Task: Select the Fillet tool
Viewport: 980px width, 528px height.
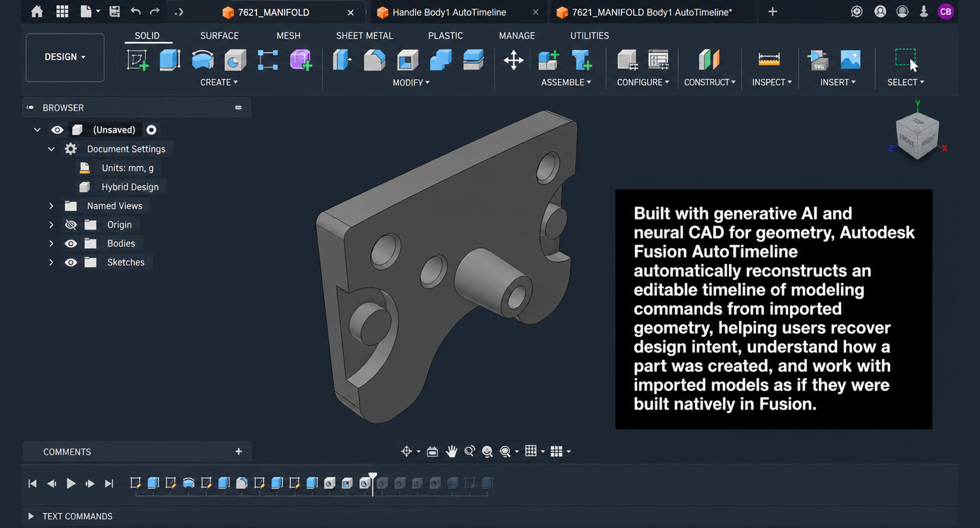Action: pyautogui.click(x=374, y=60)
